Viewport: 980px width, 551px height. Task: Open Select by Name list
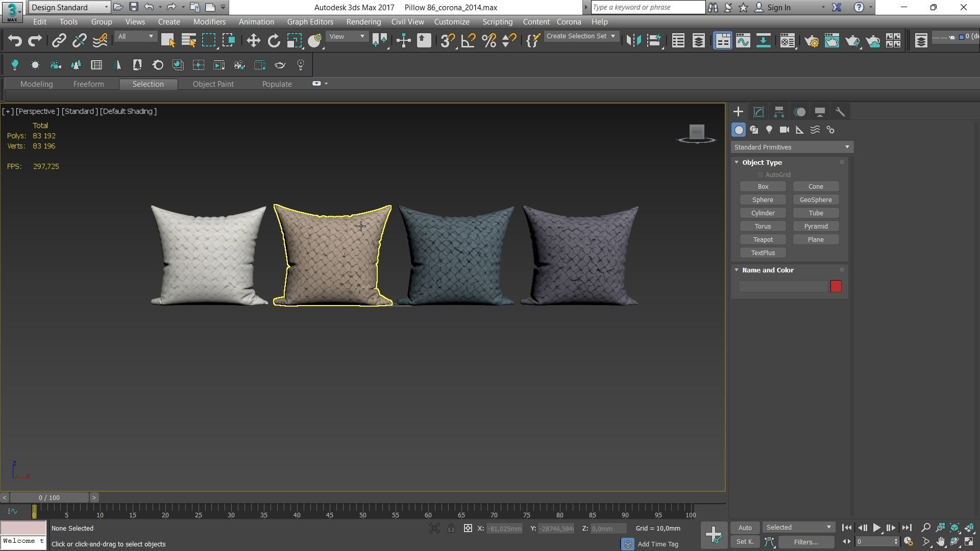click(189, 41)
